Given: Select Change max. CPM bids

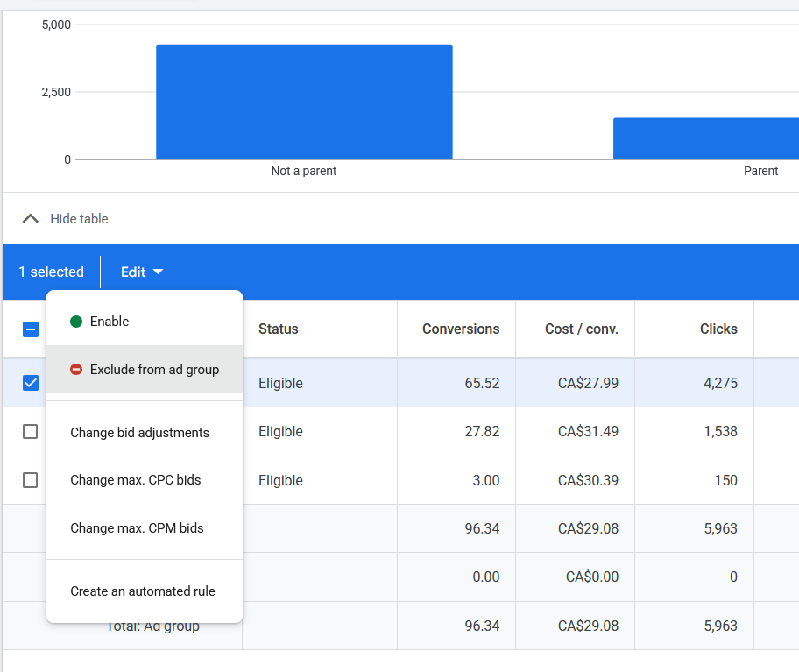Looking at the screenshot, I should point(145,528).
